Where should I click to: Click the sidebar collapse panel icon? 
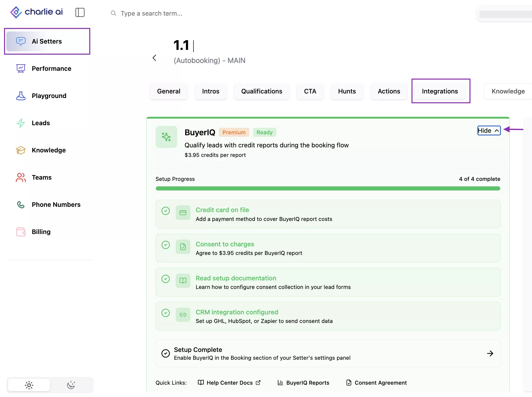click(x=80, y=12)
